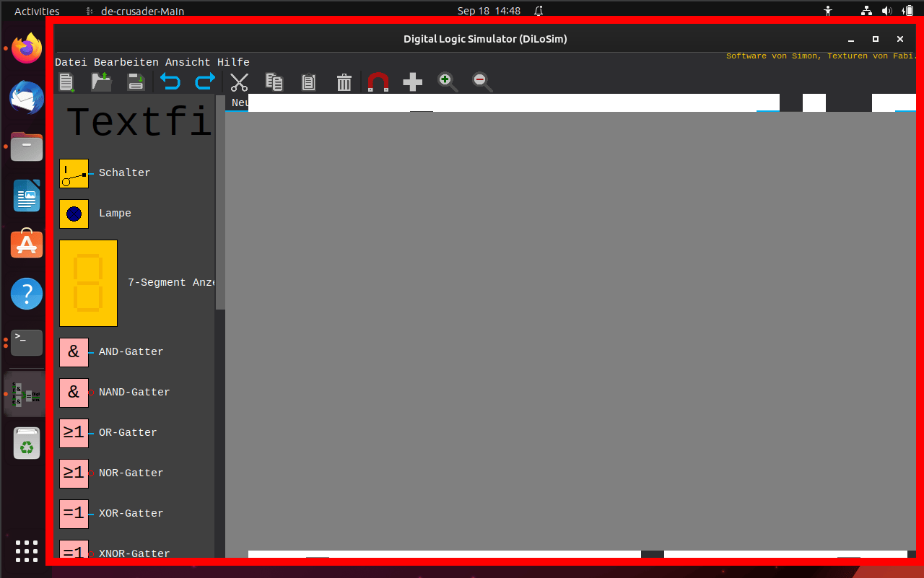Viewport: 924px width, 578px height.
Task: Click the component list scrollbar thumb
Action: 220,202
